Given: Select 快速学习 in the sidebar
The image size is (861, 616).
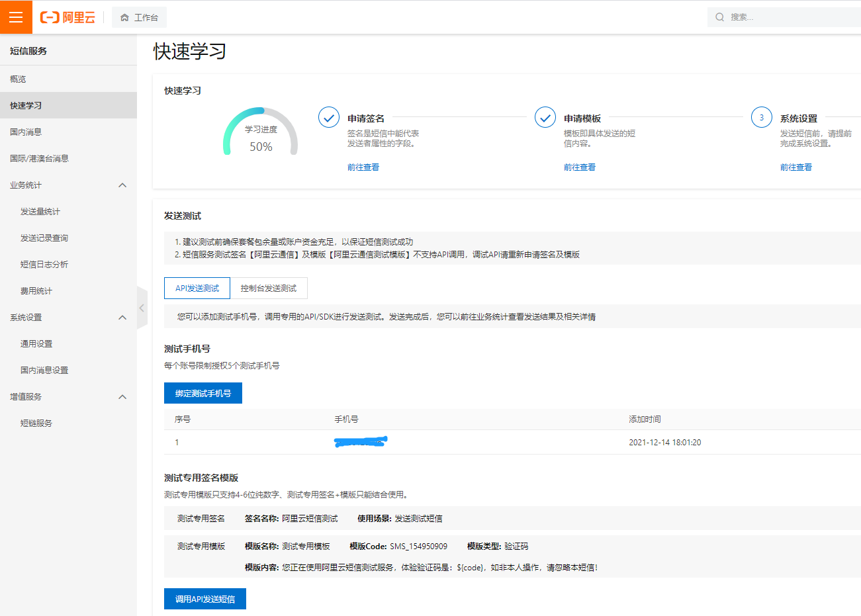Looking at the screenshot, I should (x=68, y=105).
